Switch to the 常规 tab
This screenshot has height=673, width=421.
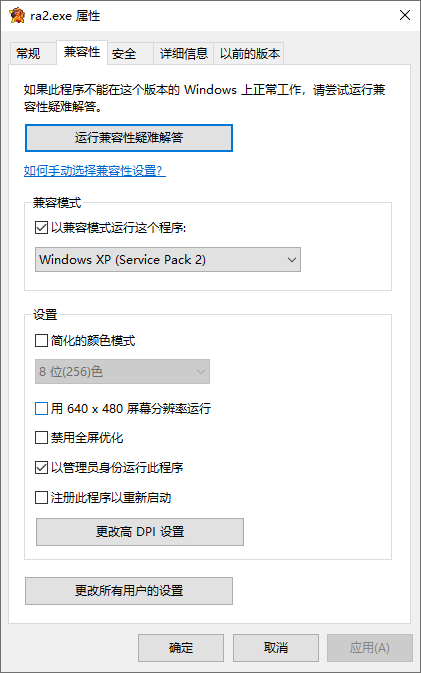[28, 54]
